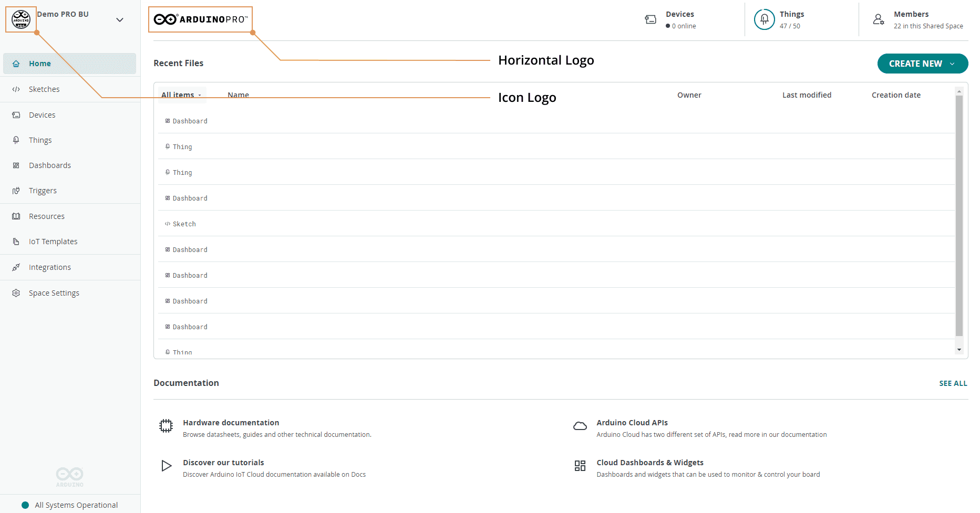Expand the Demo PRO BU space switcher

[120, 20]
